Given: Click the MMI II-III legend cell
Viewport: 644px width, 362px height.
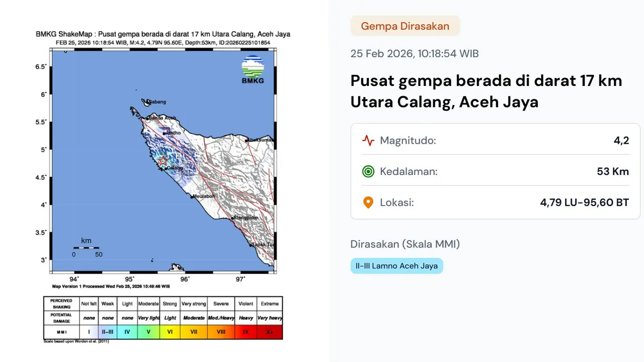Looking at the screenshot, I should [108, 332].
